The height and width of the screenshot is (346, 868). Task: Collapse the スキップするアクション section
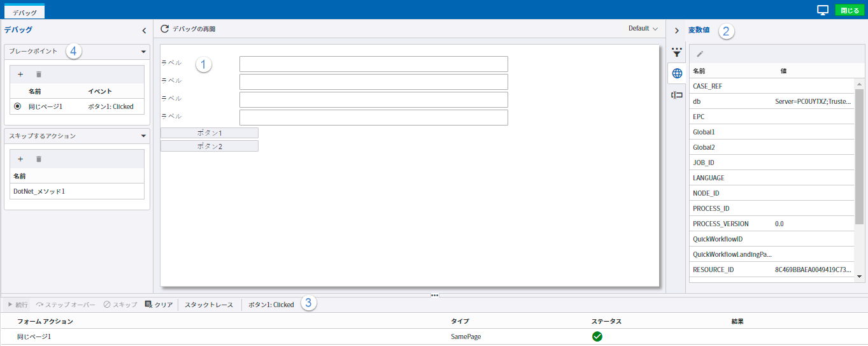tap(143, 136)
